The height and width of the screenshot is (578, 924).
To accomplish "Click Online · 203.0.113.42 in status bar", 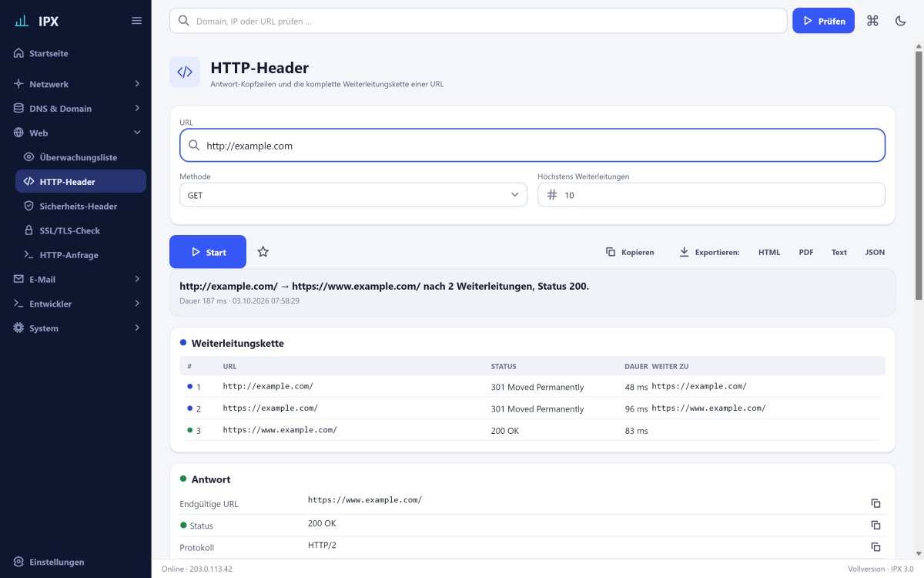I will click(197, 569).
